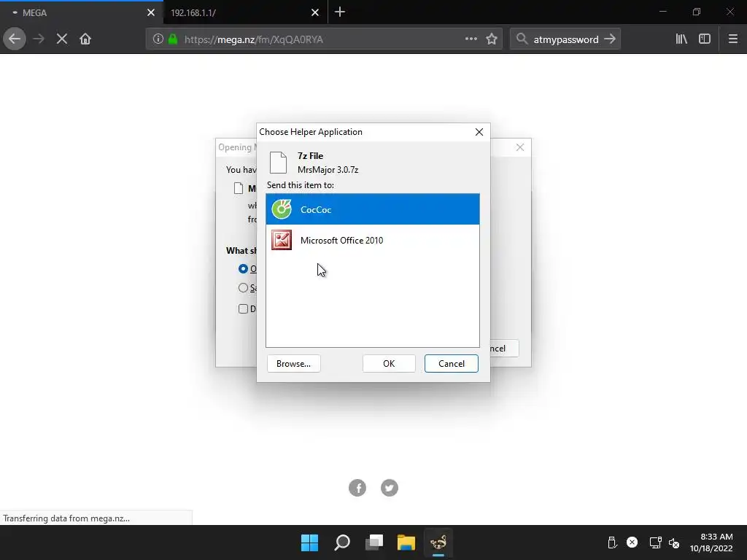Screen dimensions: 747x560
Task: Click the 'Send this item to:' label
Action: [x=300, y=184]
